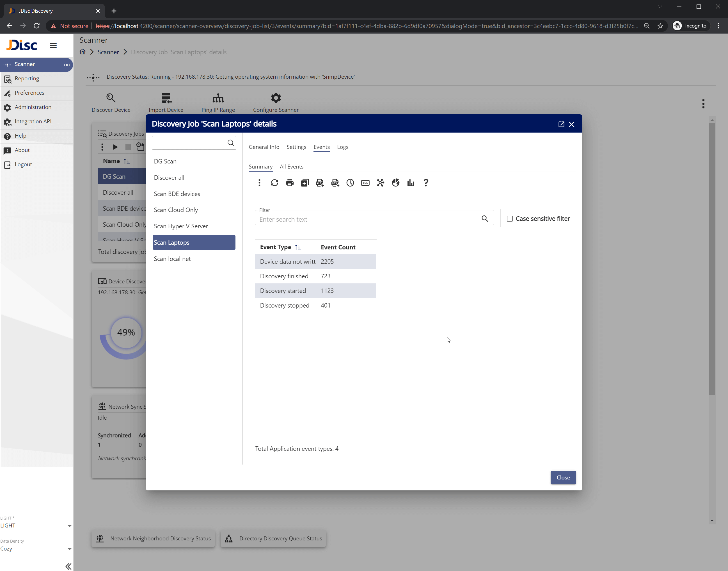Switch to the Logs tab
The height and width of the screenshot is (571, 728).
(x=342, y=147)
